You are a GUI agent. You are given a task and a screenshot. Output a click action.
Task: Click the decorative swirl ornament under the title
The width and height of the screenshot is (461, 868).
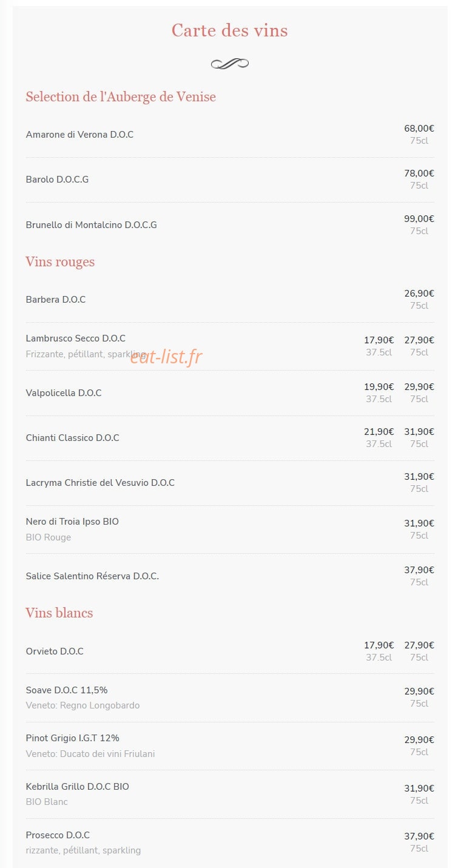pyautogui.click(x=230, y=64)
